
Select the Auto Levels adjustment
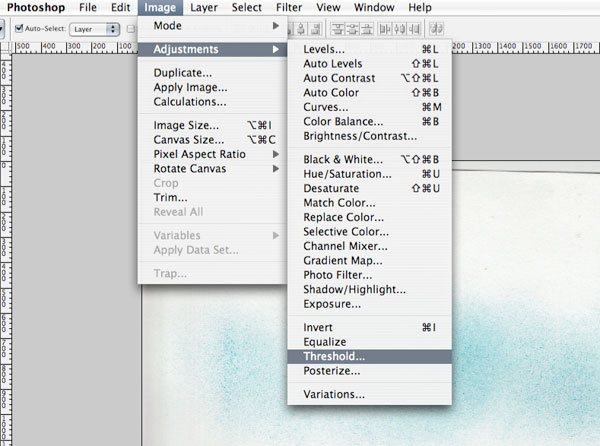pos(370,63)
